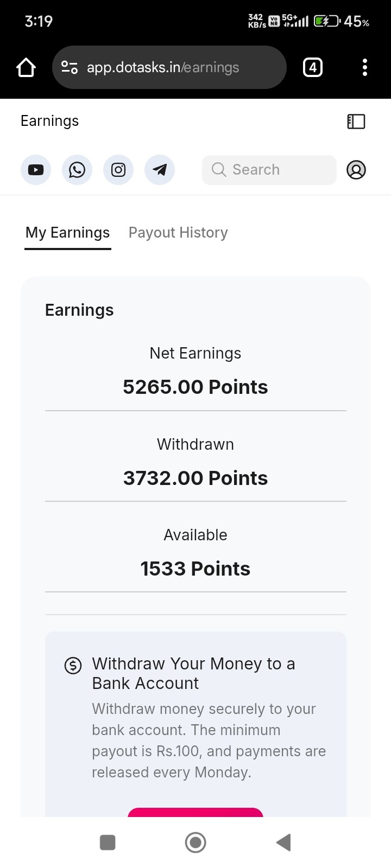The width and height of the screenshot is (391, 868).
Task: Open the YouTube channel icon
Action: [x=36, y=170]
